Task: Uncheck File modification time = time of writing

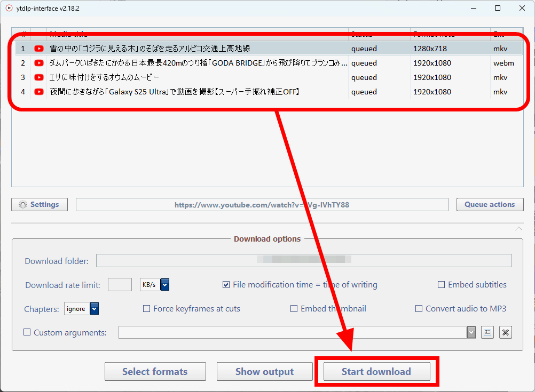Action: tap(226, 285)
